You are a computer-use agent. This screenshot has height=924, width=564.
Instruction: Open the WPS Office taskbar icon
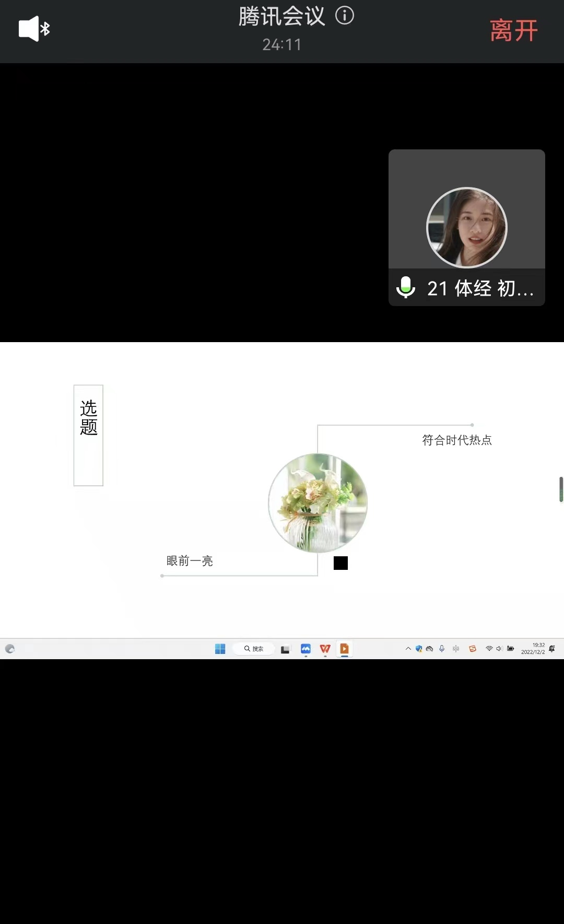[x=325, y=649]
